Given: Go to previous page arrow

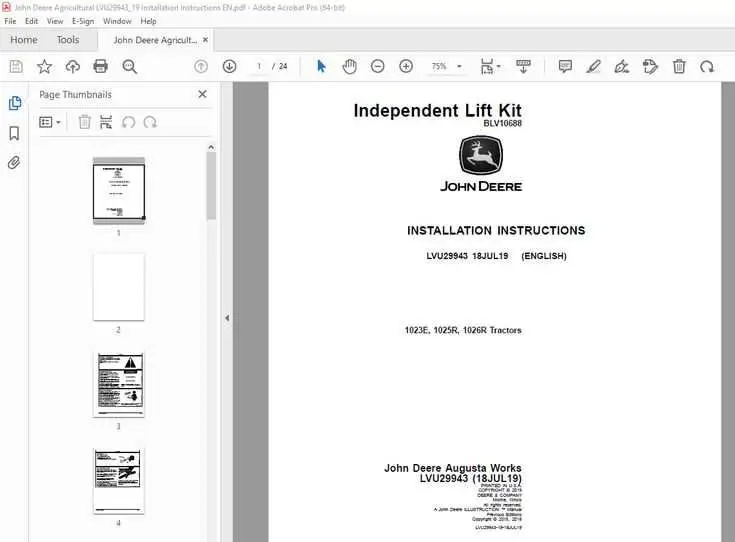Looking at the screenshot, I should point(201,67).
